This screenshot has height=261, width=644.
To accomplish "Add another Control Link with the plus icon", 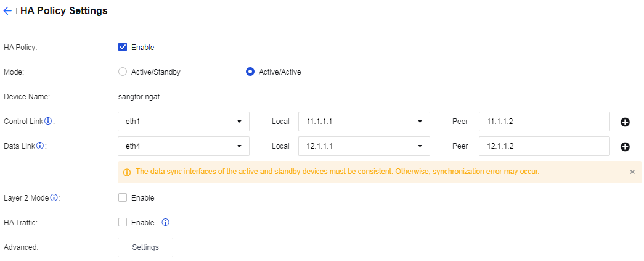I will click(625, 122).
